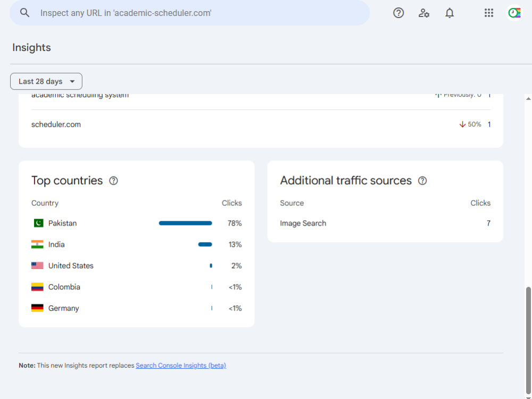532x399 pixels.
Task: Open Search Console Insights (beta) link
Action: (x=181, y=365)
